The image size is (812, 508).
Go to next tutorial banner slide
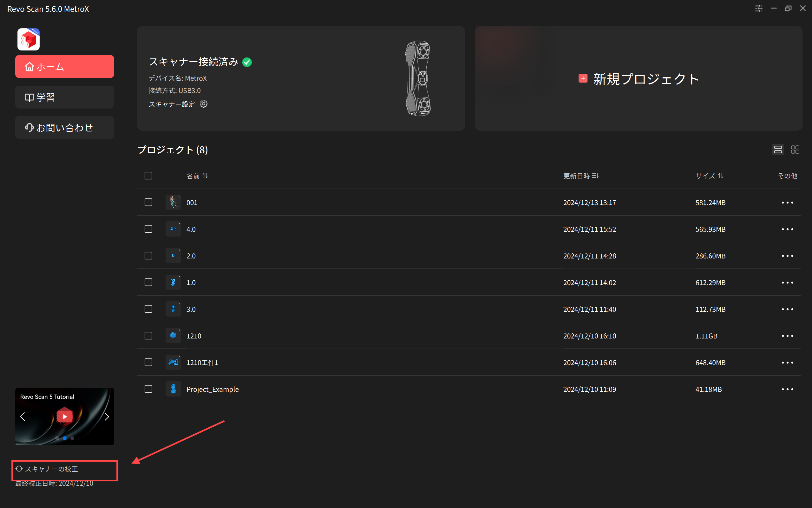coord(107,417)
